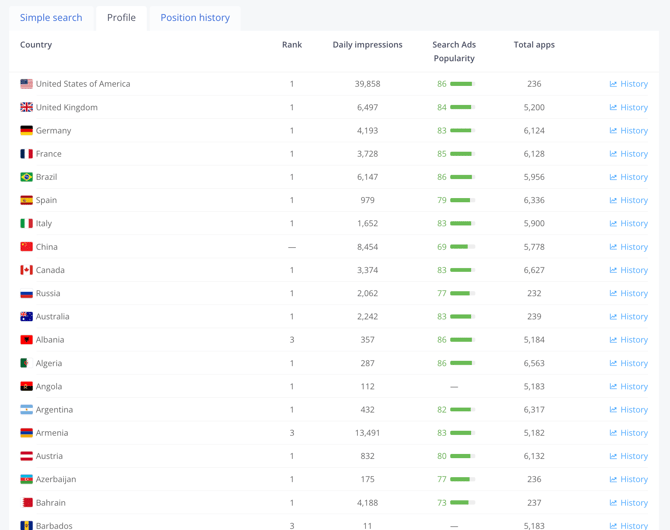Viewport: 670px width, 530px height.
Task: Click the United Kingdom flag icon
Action: [27, 107]
